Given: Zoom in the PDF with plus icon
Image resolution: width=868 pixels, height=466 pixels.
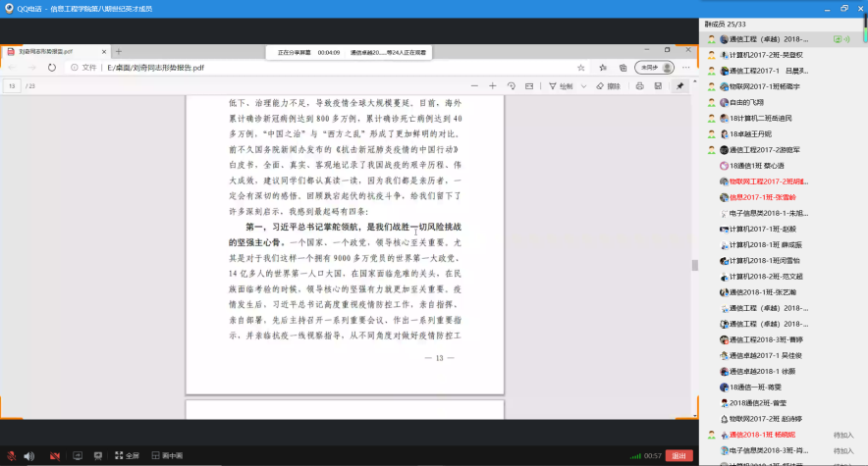Looking at the screenshot, I should tap(492, 86).
